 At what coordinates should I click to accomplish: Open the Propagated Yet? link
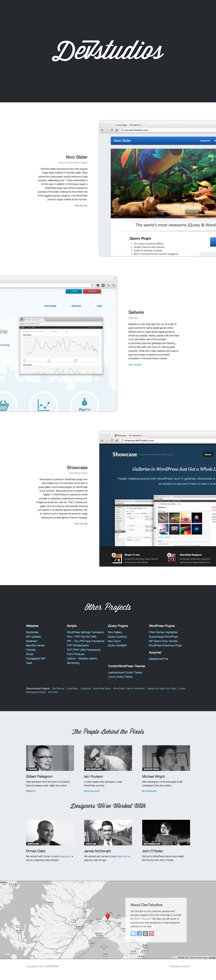[36, 659]
